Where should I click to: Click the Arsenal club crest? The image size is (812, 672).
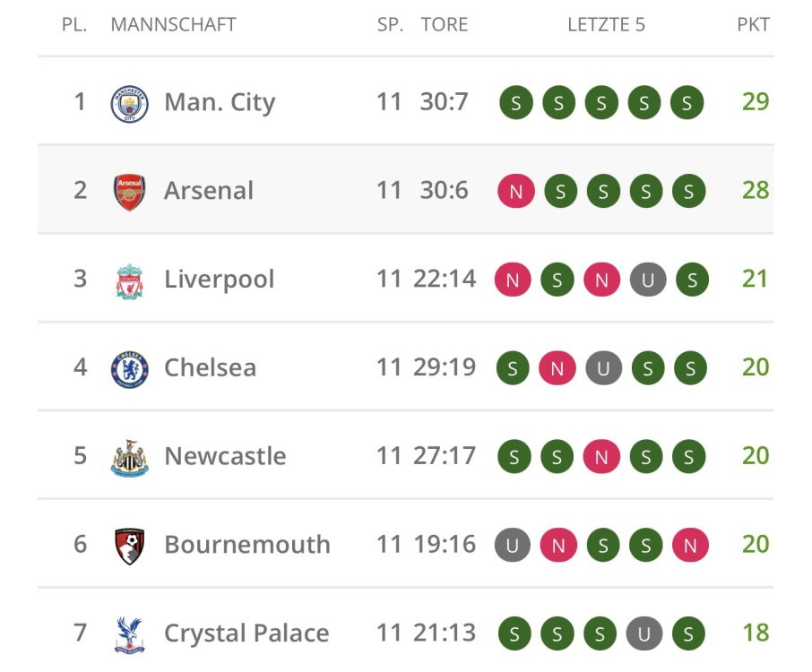coord(129,192)
